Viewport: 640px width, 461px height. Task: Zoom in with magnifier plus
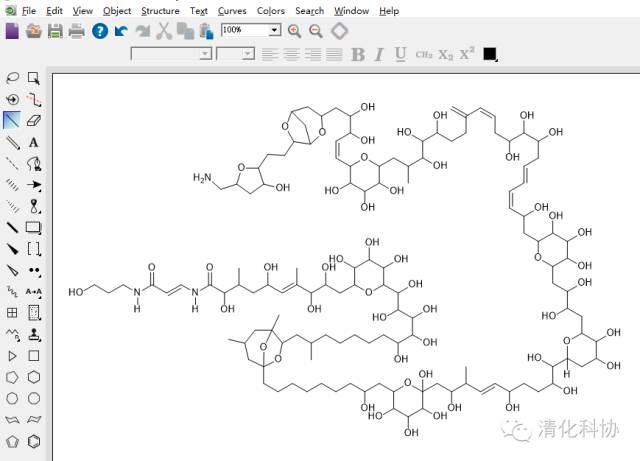pyautogui.click(x=294, y=31)
